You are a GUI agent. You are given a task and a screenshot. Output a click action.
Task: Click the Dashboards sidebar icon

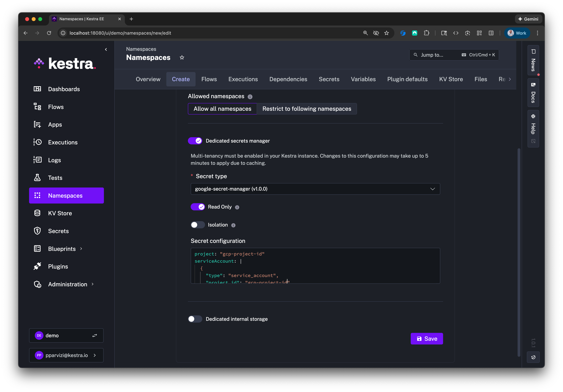pyautogui.click(x=37, y=89)
